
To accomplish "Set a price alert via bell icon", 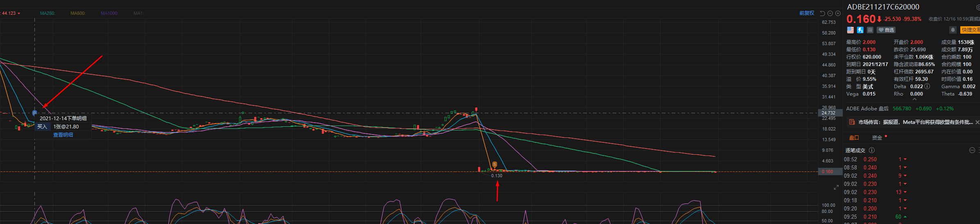I will 953,30.
